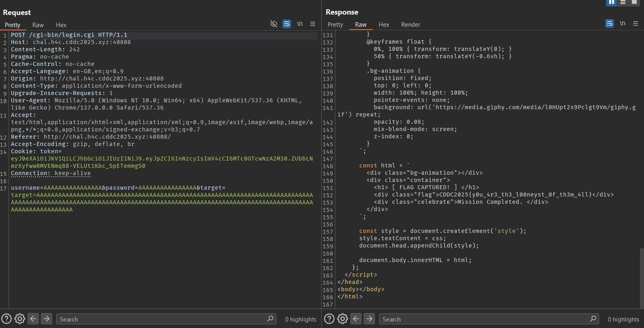
Task: Click '[ FLAG CAPTURED! ]' h1 line
Action: pyautogui.click(x=426, y=187)
